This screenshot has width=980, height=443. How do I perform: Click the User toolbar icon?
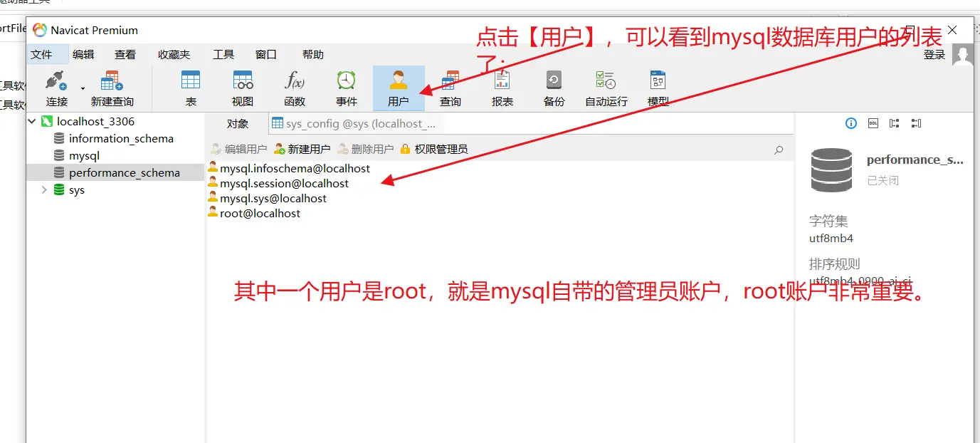pos(399,88)
